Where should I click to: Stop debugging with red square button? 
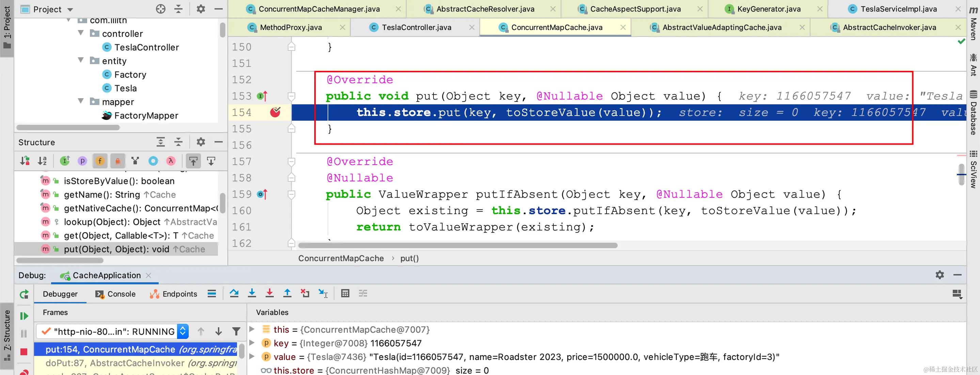(x=24, y=352)
